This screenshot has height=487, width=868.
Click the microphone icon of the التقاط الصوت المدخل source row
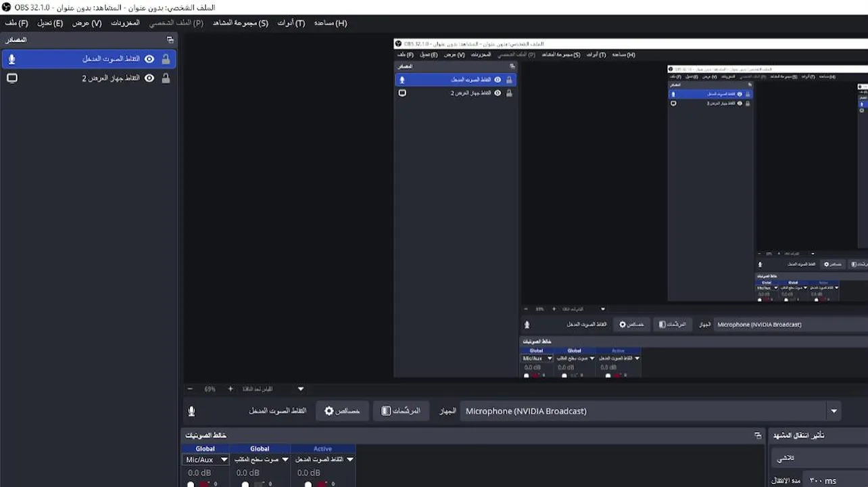pos(11,59)
